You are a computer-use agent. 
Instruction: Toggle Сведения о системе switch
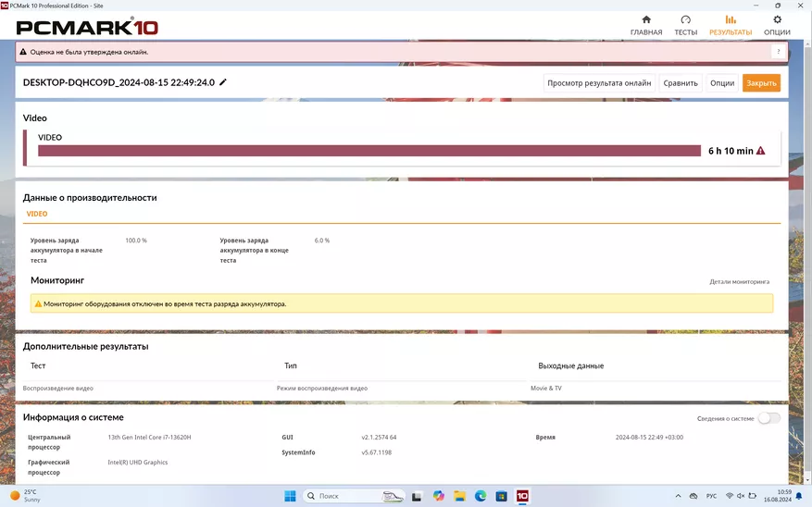(x=769, y=418)
